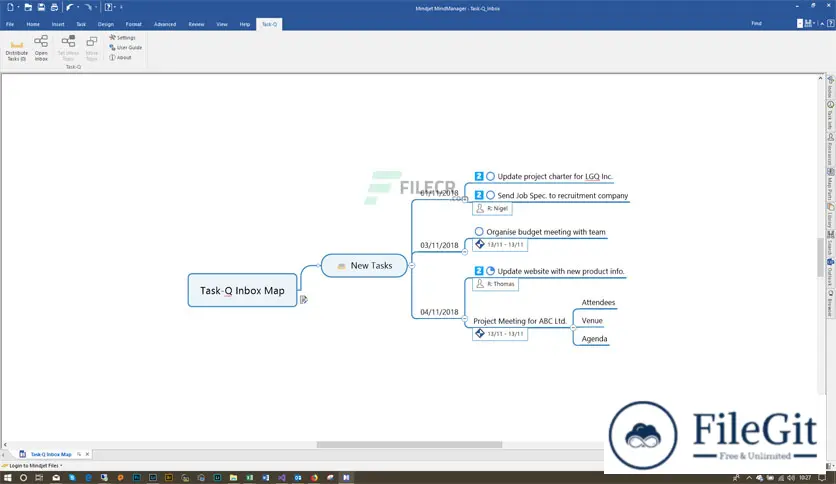Select the New Tasks topic
Viewport: 836px width, 484px height.
(x=364, y=265)
